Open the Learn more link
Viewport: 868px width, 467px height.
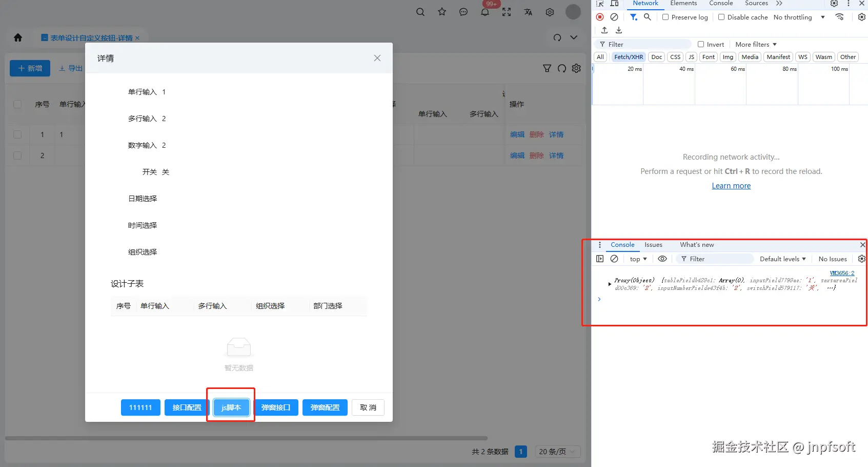click(x=731, y=186)
